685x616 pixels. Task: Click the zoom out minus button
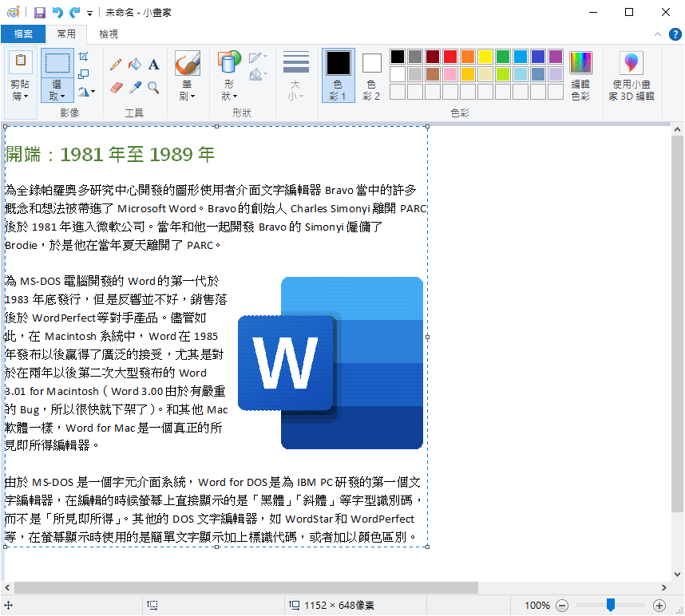pyautogui.click(x=562, y=605)
